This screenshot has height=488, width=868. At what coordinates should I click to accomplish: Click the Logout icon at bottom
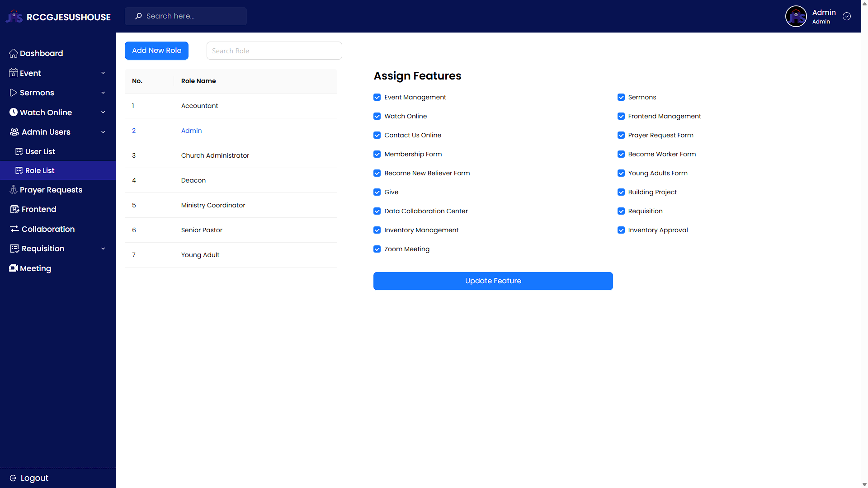13,478
